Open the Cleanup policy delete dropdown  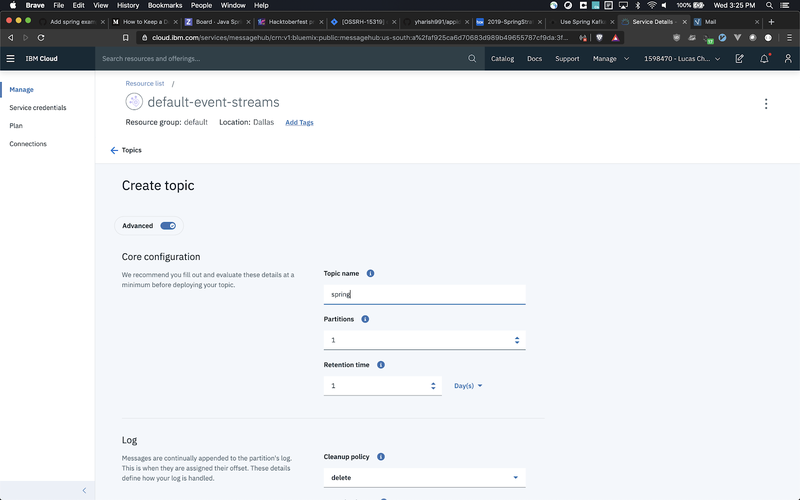(x=424, y=478)
